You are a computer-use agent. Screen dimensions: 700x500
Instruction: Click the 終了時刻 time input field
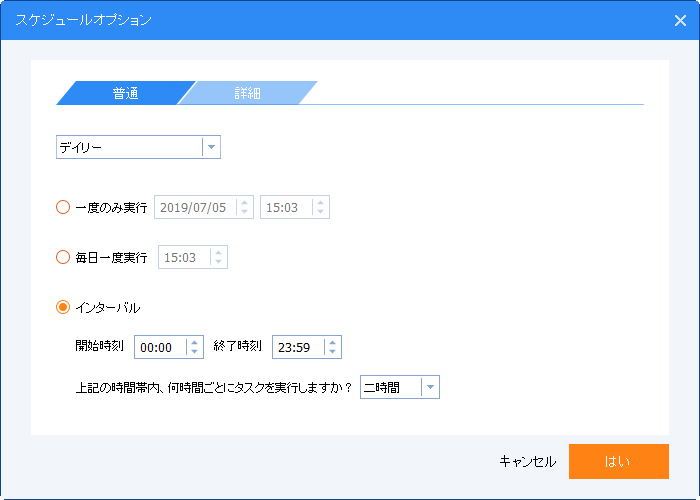coord(296,347)
